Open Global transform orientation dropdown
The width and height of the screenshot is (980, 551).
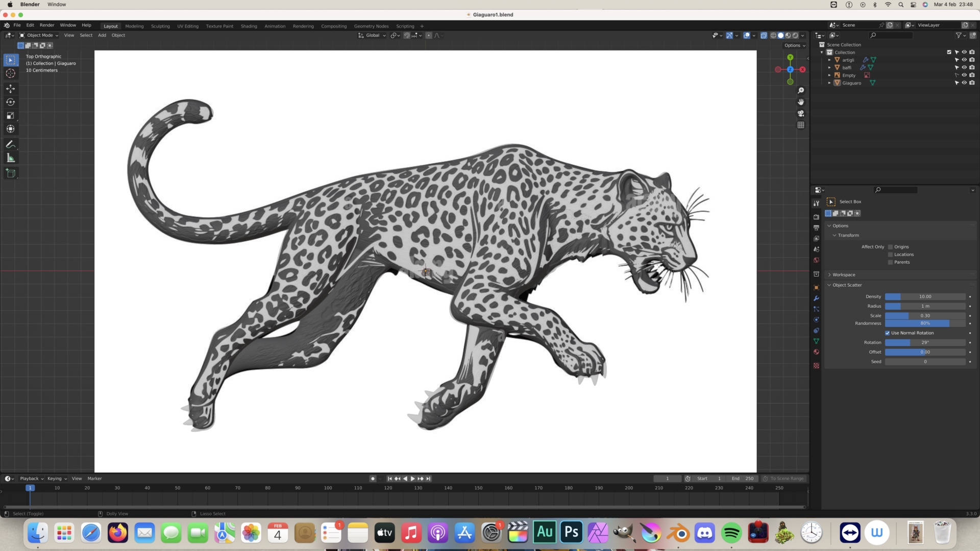[372, 36]
